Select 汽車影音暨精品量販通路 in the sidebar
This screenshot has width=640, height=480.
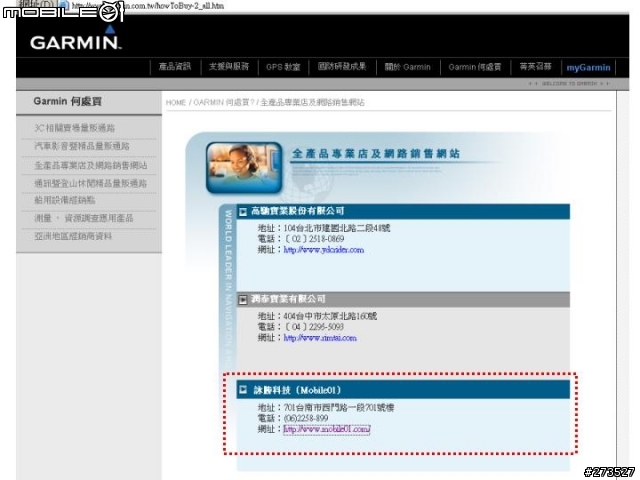point(82,146)
